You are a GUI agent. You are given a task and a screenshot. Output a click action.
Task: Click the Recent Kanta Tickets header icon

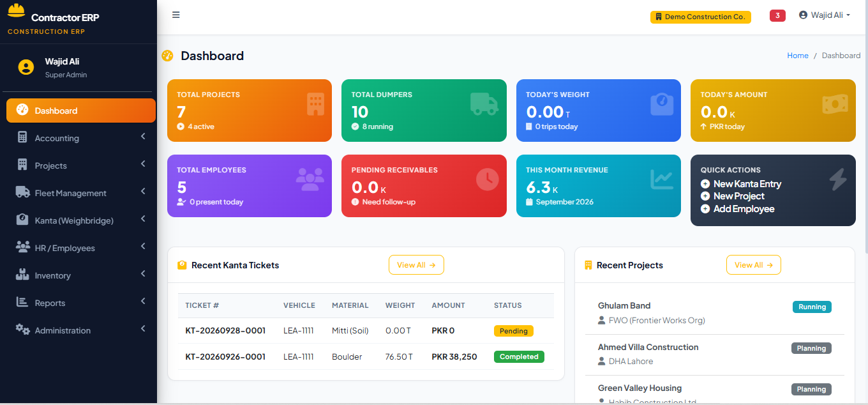click(182, 265)
